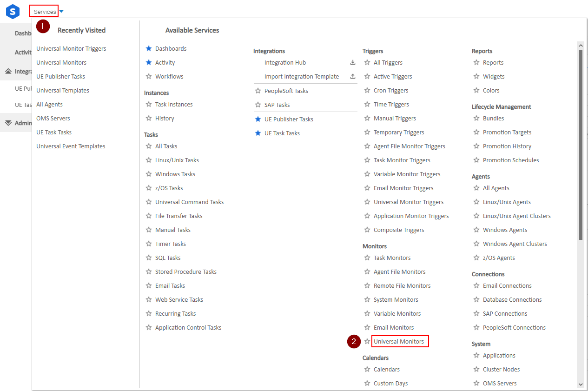Expand the Administration sidebar section
This screenshot has height=391, width=588.
pyautogui.click(x=8, y=123)
